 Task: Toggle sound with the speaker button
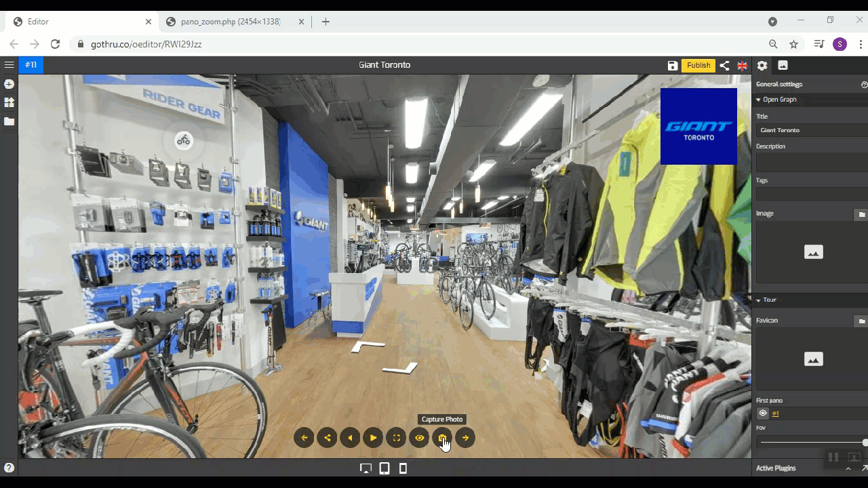click(351, 438)
